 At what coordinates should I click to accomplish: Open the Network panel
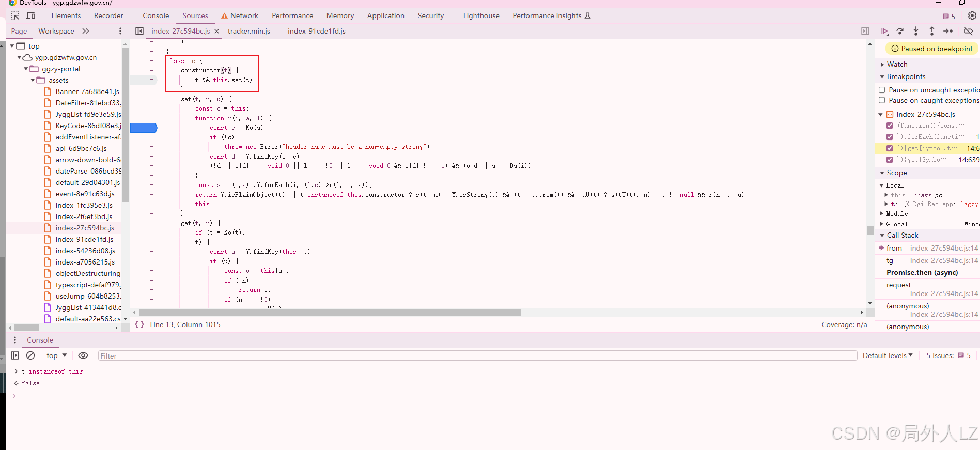240,15
